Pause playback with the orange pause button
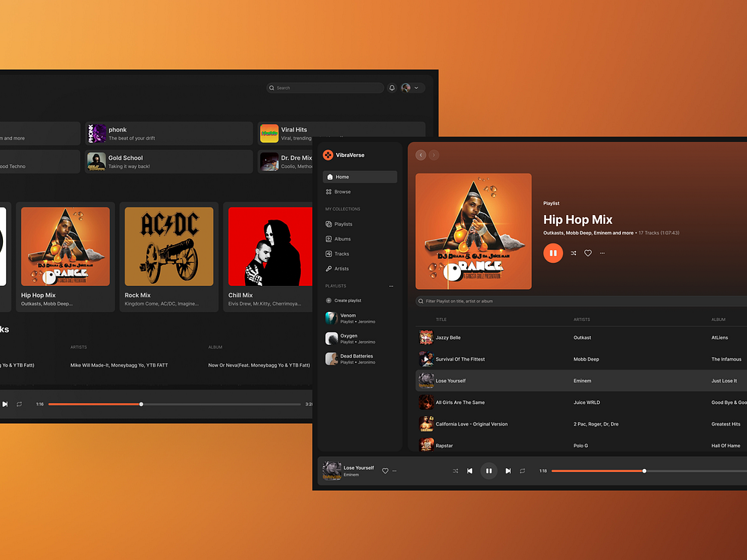This screenshot has width=747, height=560. [x=553, y=253]
